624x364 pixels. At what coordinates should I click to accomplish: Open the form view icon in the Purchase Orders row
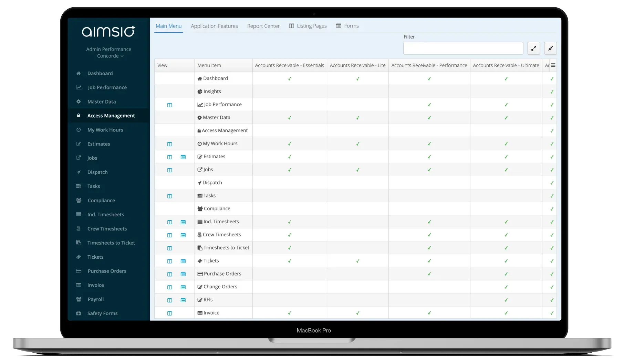(x=183, y=274)
